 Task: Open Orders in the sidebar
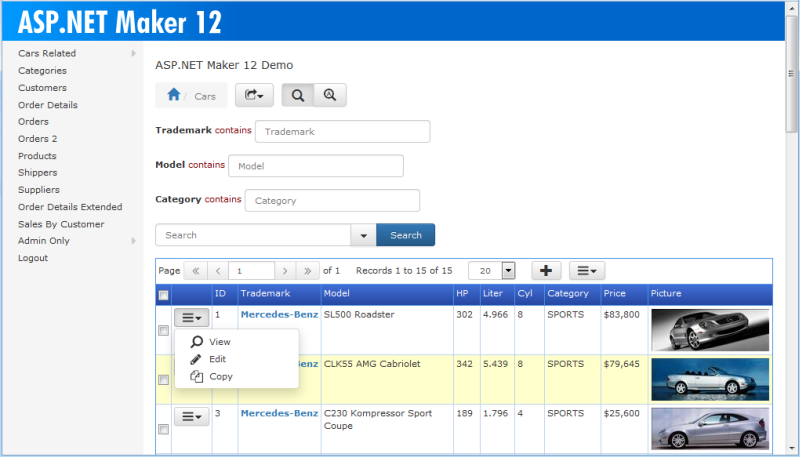tap(33, 121)
